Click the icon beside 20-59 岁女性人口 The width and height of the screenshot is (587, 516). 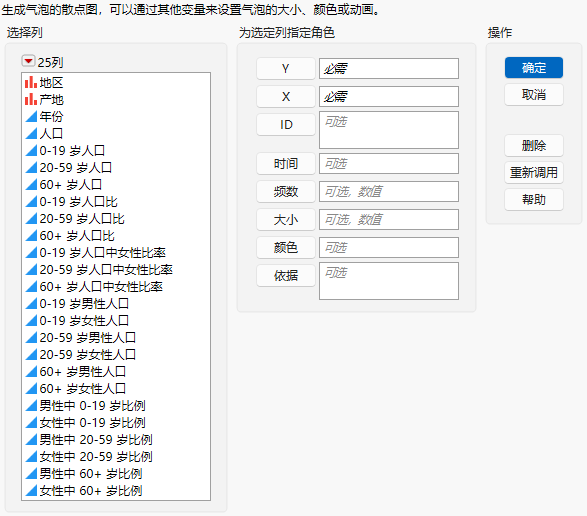click(x=31, y=355)
